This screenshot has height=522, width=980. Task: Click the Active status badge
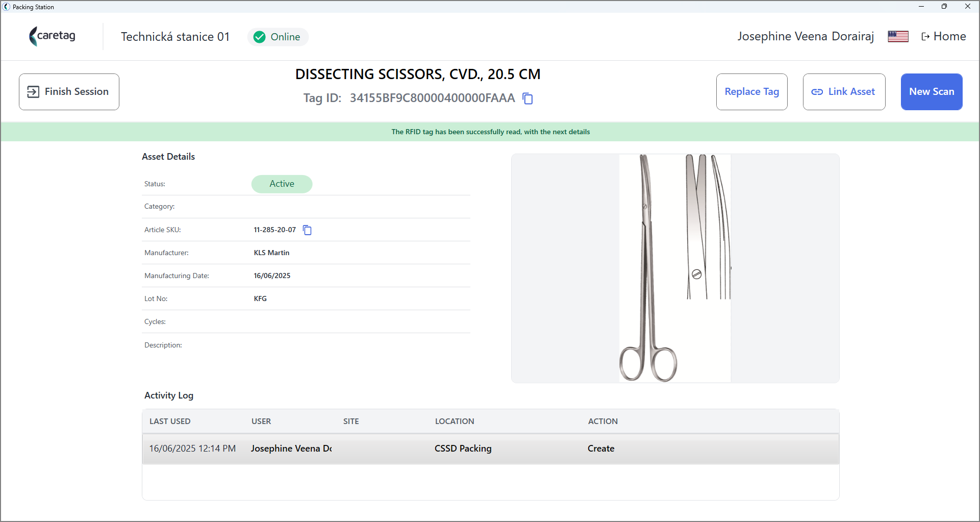coord(282,184)
